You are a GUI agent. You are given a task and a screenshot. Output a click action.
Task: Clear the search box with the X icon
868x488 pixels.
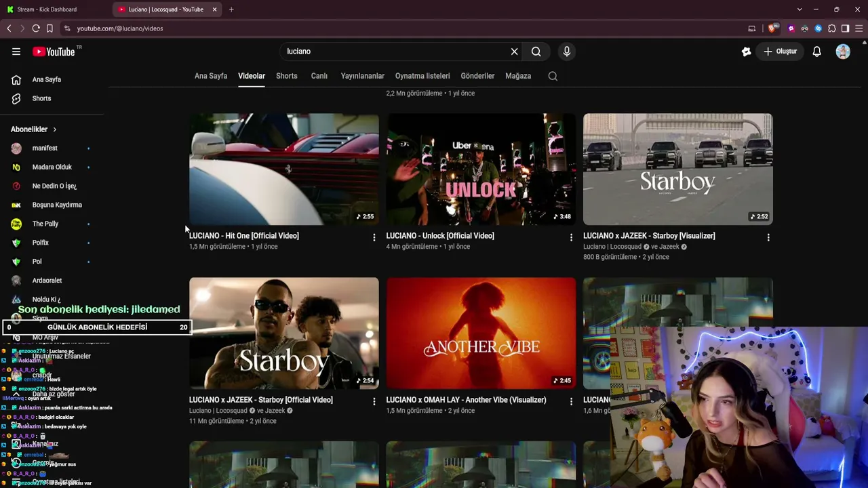[514, 52]
